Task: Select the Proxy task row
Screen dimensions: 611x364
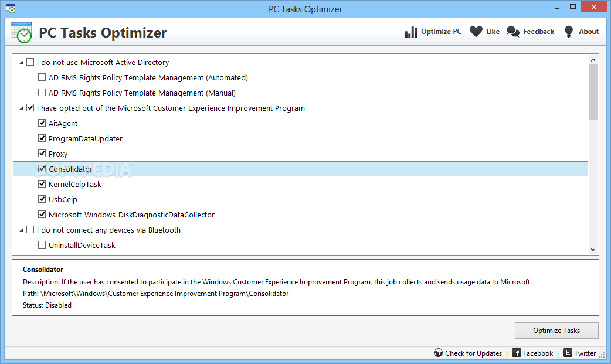Action: point(58,154)
